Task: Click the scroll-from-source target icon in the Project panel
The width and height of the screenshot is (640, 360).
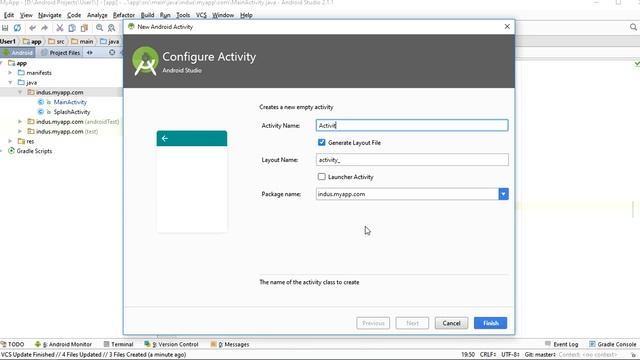Action: pos(112,53)
